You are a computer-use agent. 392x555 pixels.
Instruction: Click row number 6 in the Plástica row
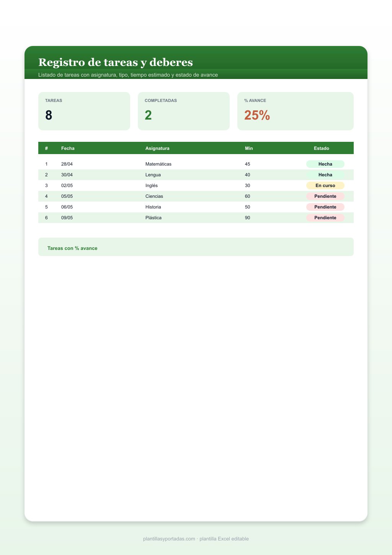46,218
